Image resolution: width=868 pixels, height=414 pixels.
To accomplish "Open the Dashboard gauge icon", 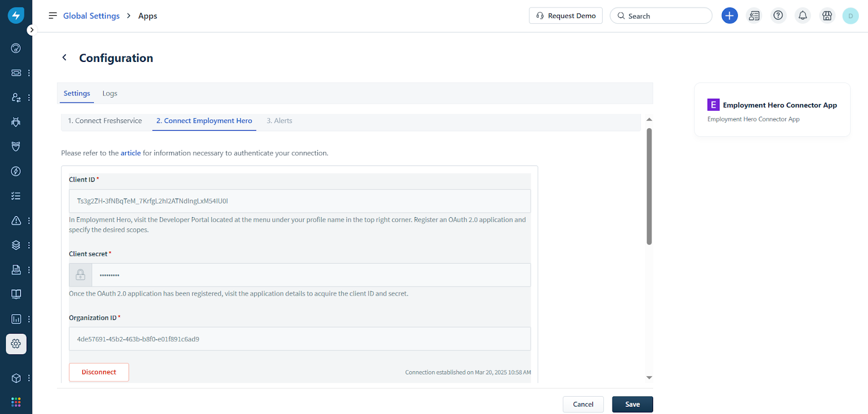I will [16, 48].
